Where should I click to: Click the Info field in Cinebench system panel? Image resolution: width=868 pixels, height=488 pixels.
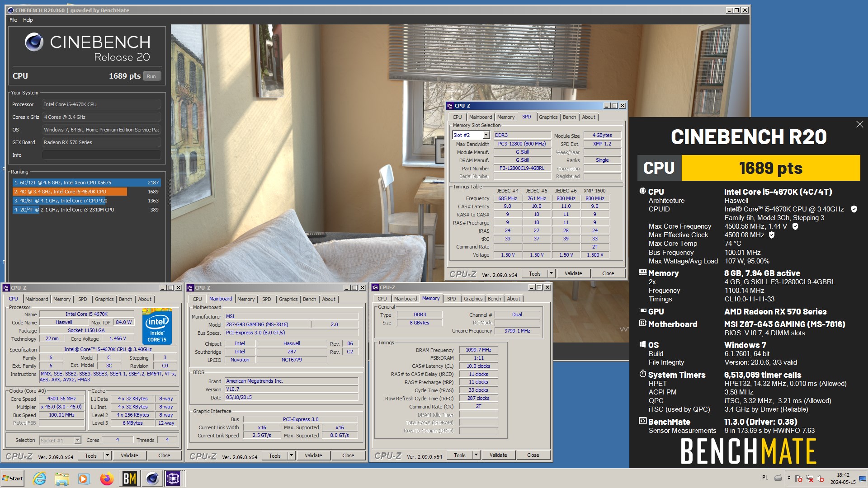(101, 155)
